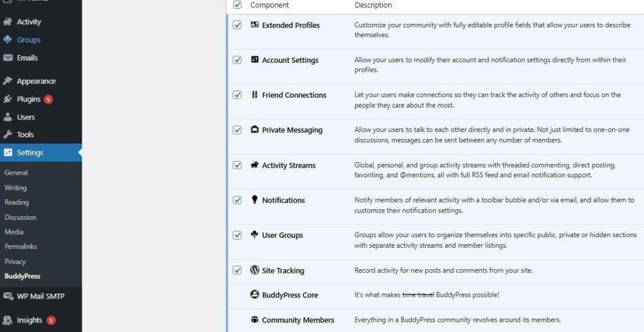Click the Insights sidebar icon

pos(8,320)
